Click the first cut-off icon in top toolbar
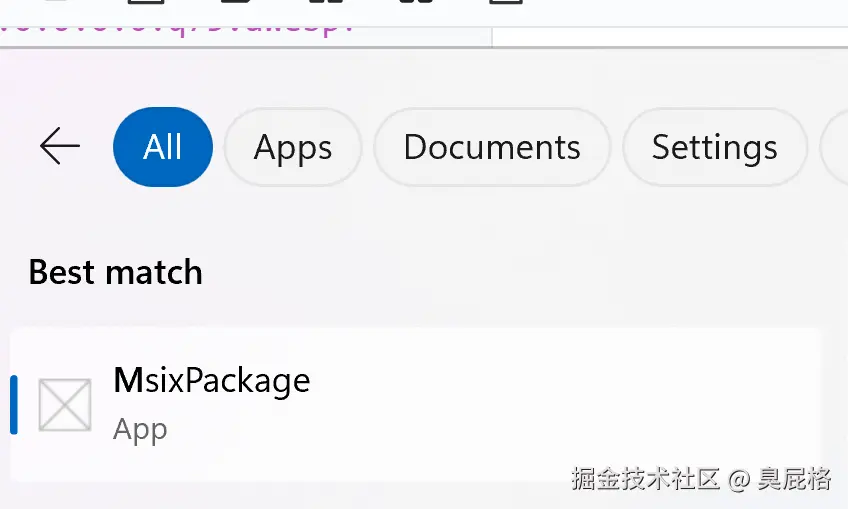Image resolution: width=848 pixels, height=509 pixels. [x=56, y=2]
